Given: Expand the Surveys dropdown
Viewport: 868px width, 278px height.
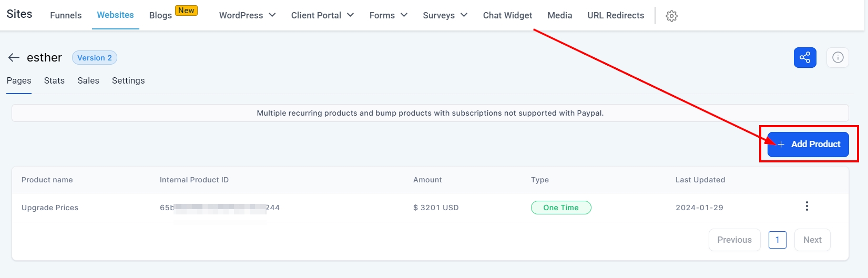Looking at the screenshot, I should click(x=445, y=15).
